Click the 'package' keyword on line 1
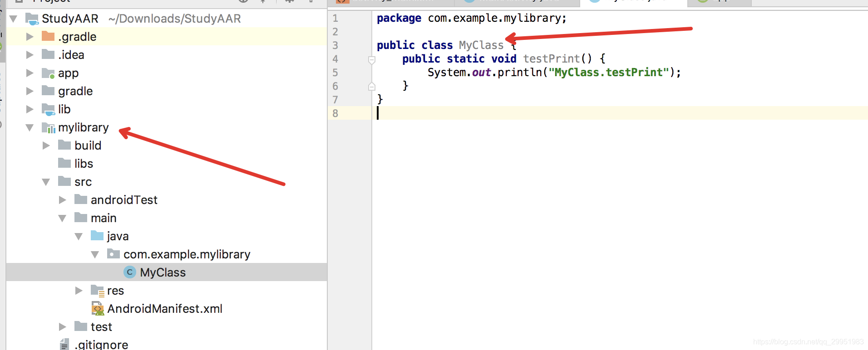 (x=399, y=18)
